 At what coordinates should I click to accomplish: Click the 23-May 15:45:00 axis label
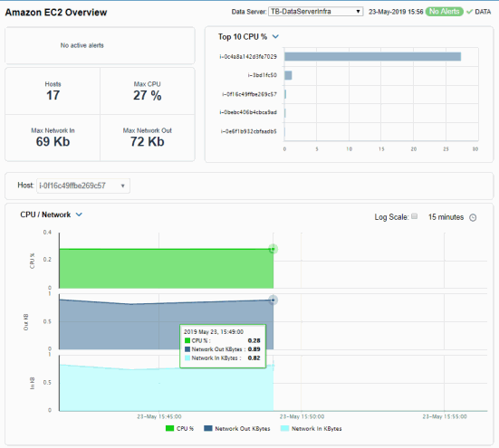pyautogui.click(x=159, y=416)
